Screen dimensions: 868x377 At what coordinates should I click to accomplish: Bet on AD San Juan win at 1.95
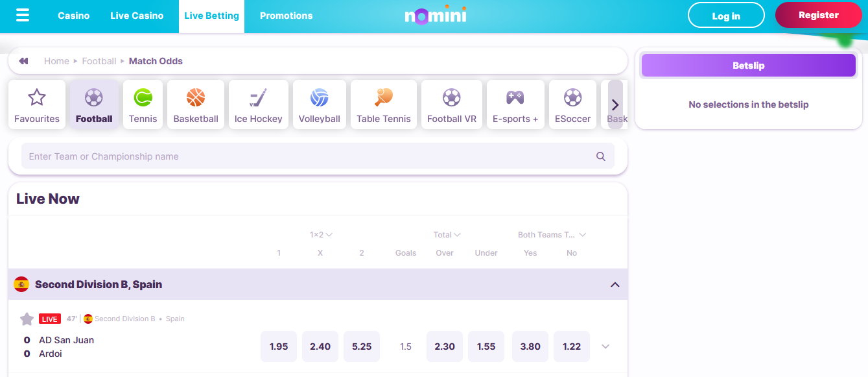tap(279, 347)
